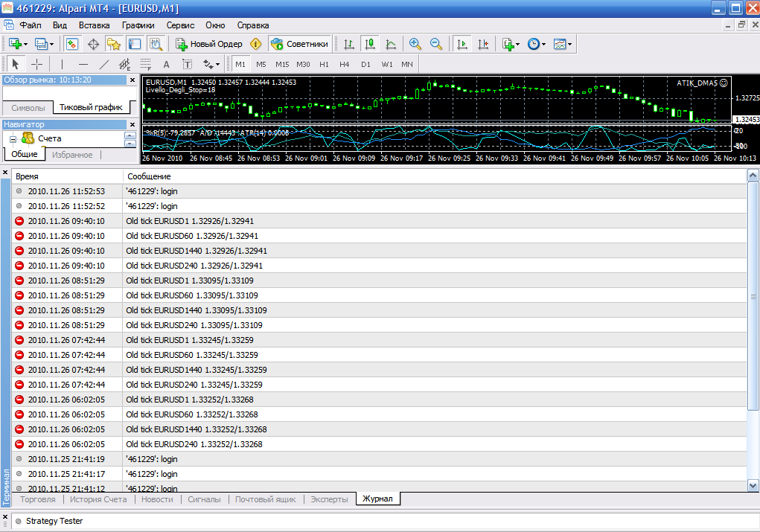Click the ATIK_DMA5 smiley expert icon
The image size is (760, 532).
(724, 83)
